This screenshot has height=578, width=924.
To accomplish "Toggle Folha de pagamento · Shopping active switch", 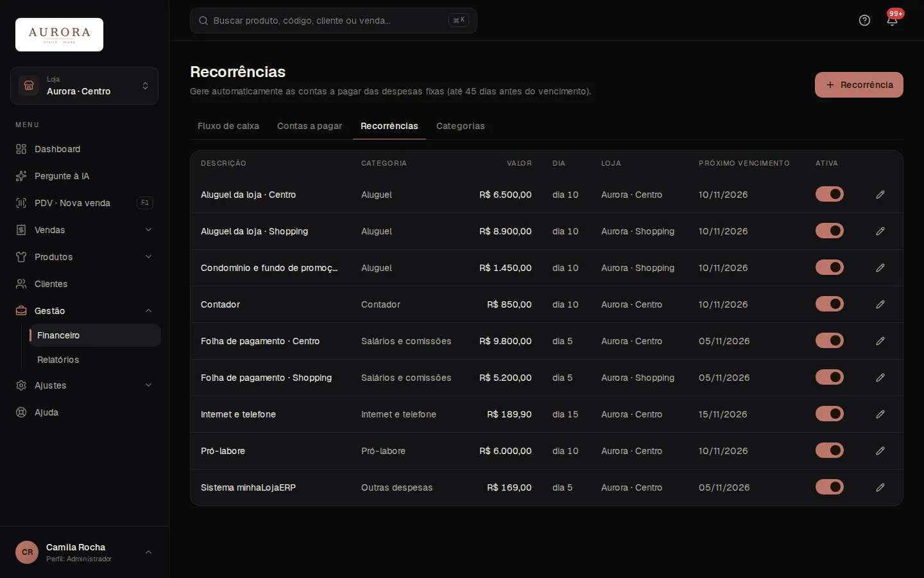I will pyautogui.click(x=830, y=377).
